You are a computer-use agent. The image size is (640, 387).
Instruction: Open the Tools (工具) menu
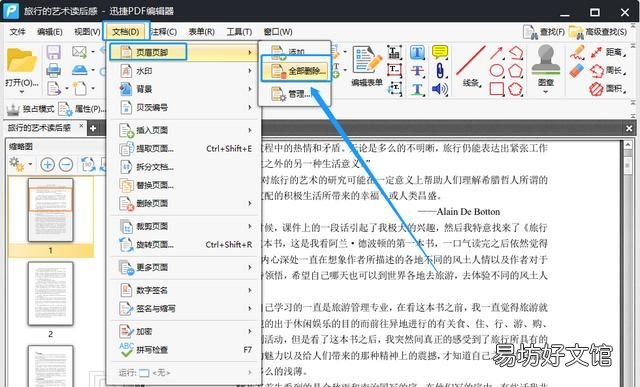239,31
